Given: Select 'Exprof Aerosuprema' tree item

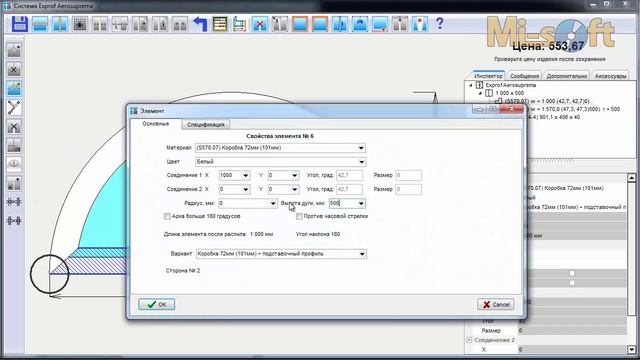Looking at the screenshot, I should point(510,85).
